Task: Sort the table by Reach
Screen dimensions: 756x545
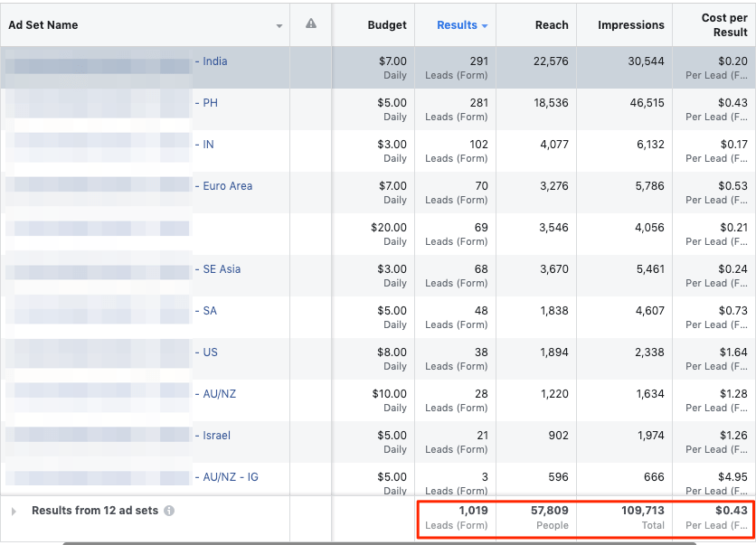Action: (x=553, y=24)
